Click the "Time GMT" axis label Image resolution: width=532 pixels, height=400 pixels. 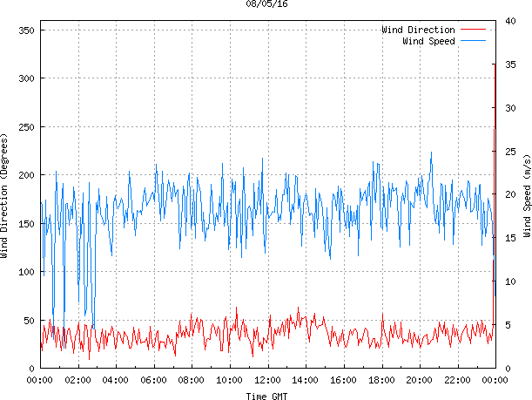[x=266, y=396]
